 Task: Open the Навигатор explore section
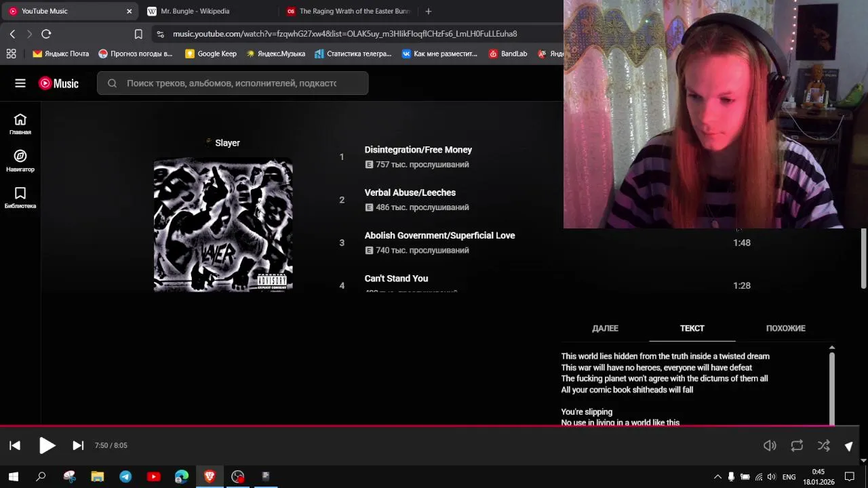pyautogui.click(x=20, y=161)
